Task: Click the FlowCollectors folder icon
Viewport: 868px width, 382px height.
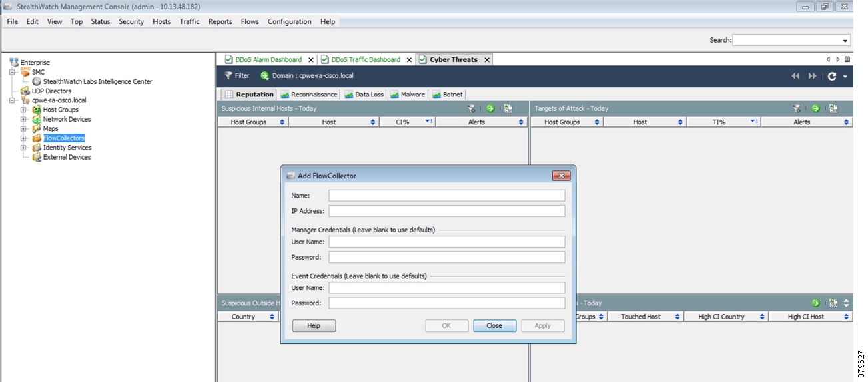Action: (x=37, y=138)
